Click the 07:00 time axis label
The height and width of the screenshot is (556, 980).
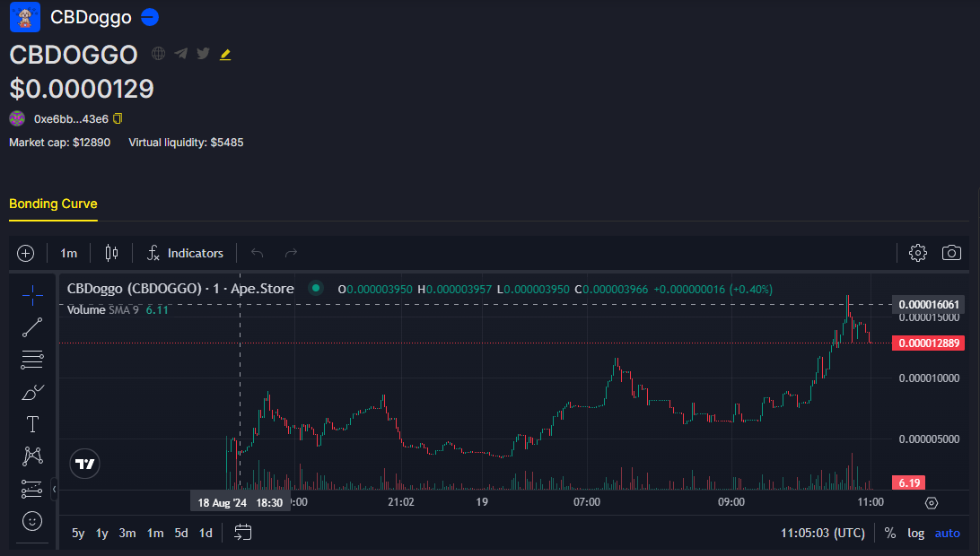coord(587,502)
